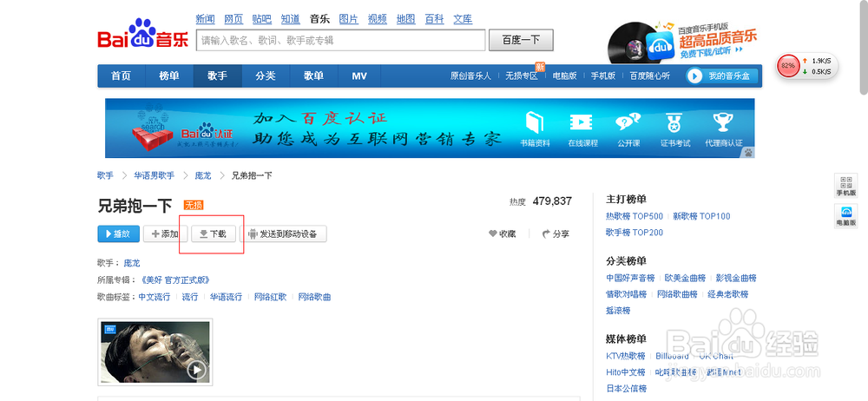Open 百度随心听 link
This screenshot has width=868, height=401.
(x=649, y=76)
